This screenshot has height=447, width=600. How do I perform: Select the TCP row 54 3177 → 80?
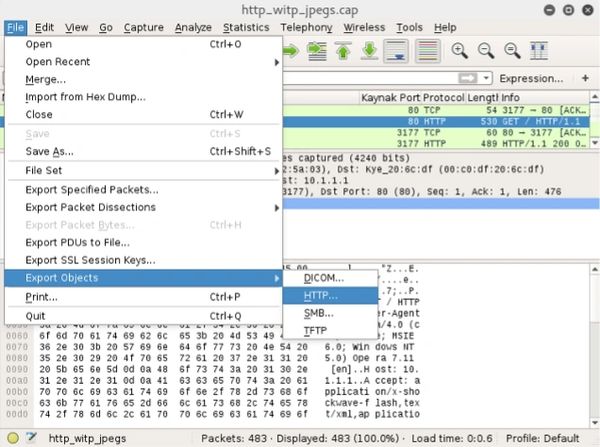(x=436, y=111)
